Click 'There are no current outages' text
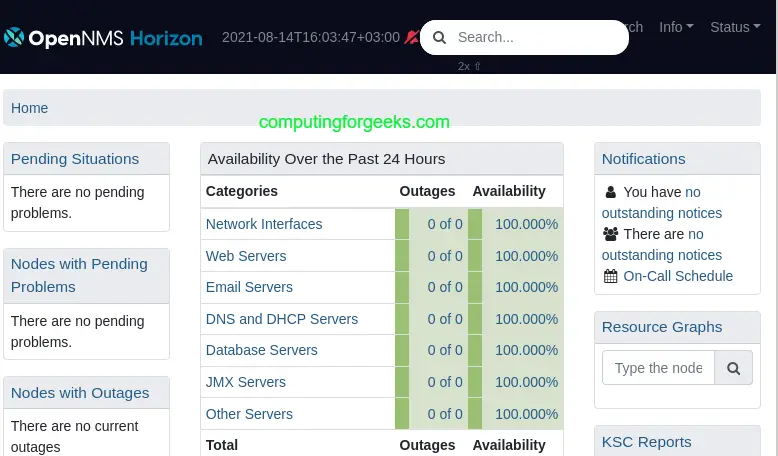This screenshot has height=456, width=778. pos(74,437)
